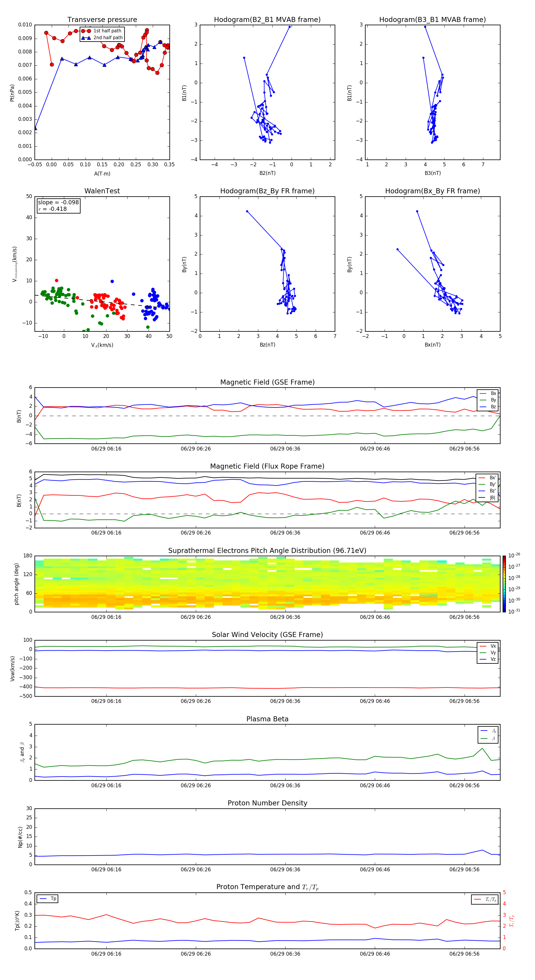Click 'Bz' legend entry in GSE field plot

(x=488, y=407)
